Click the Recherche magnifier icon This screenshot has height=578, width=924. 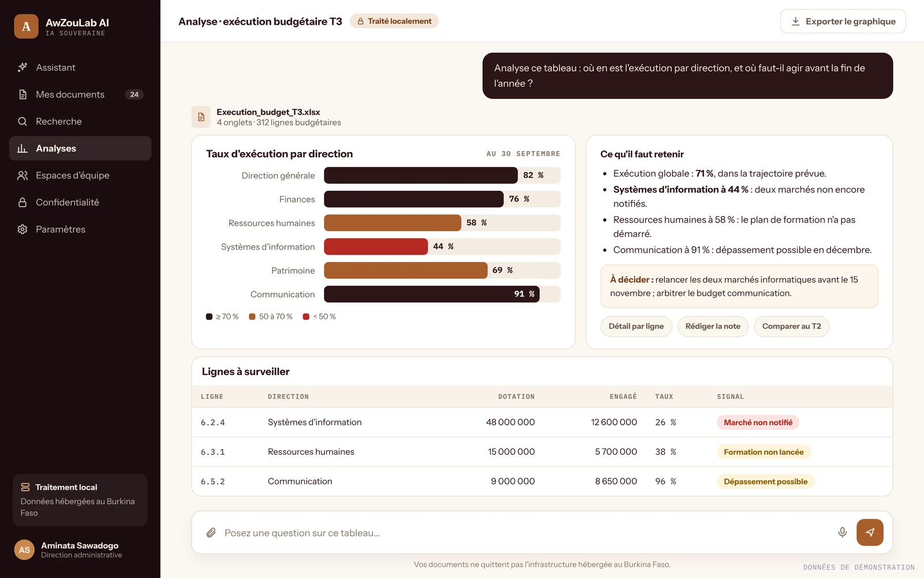(x=23, y=121)
